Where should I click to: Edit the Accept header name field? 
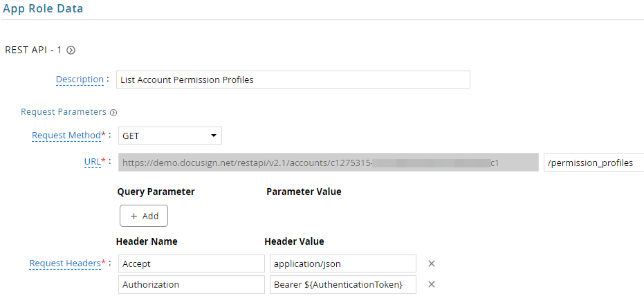tap(192, 263)
